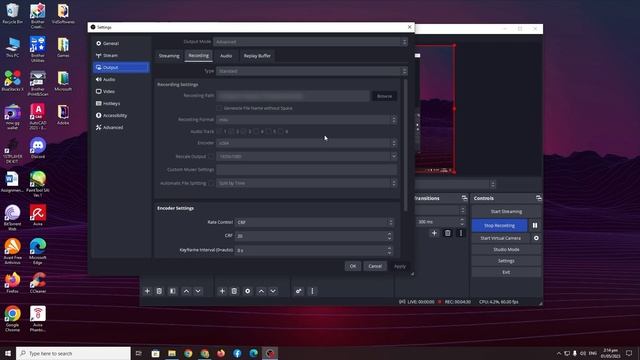Open CCleaner desktop shortcut
This screenshot has height=360, width=640.
[38, 283]
